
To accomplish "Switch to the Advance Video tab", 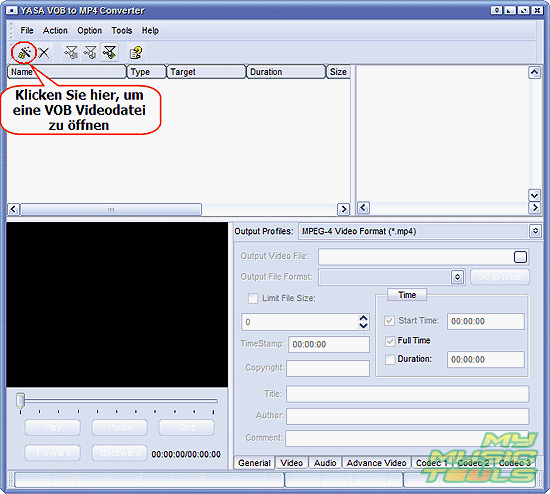I will pos(376,463).
